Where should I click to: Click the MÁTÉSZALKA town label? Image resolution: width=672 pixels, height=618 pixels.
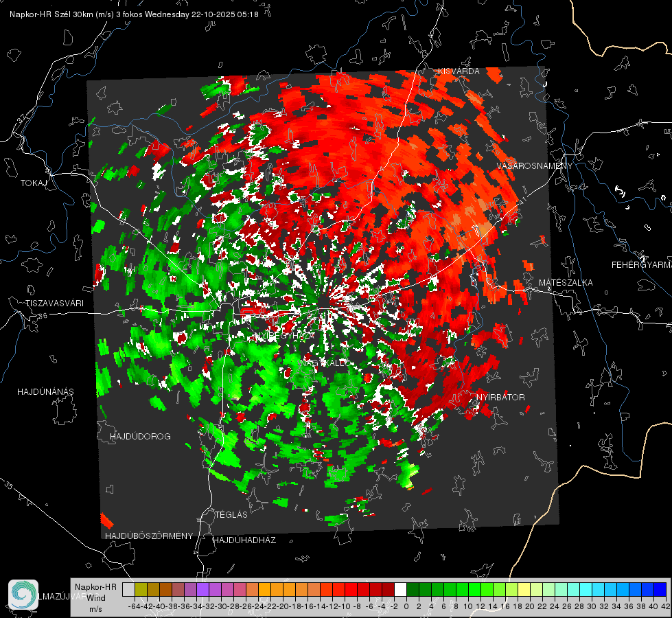click(566, 283)
